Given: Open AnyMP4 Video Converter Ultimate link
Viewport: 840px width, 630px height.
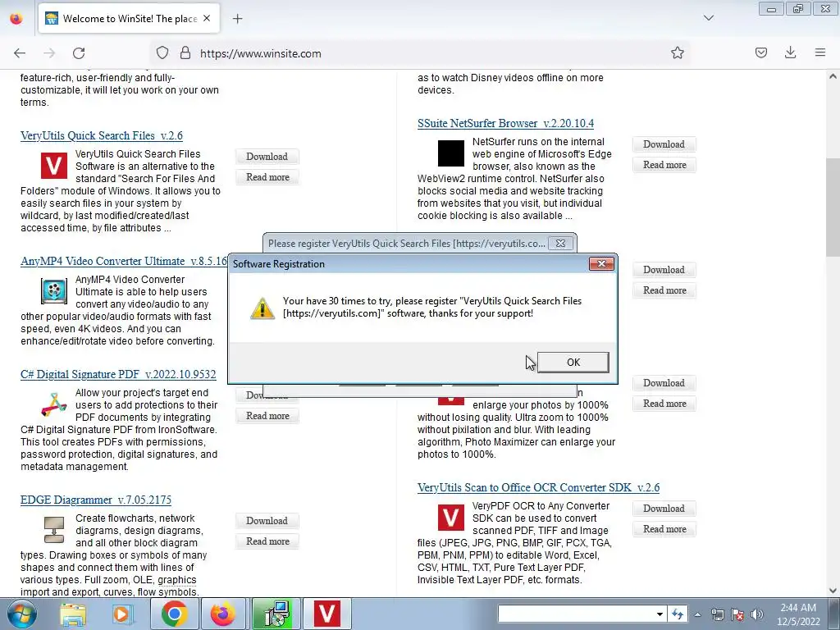Looking at the screenshot, I should click(124, 261).
